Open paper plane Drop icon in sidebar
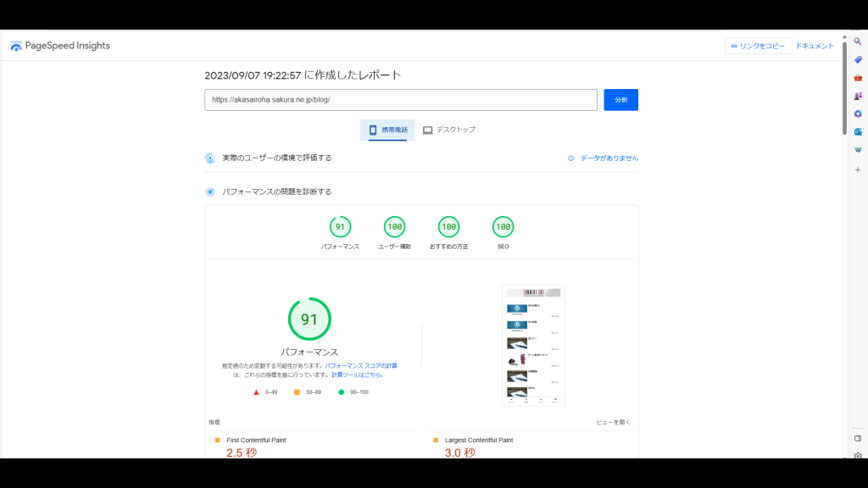This screenshot has width=868, height=488. click(858, 150)
